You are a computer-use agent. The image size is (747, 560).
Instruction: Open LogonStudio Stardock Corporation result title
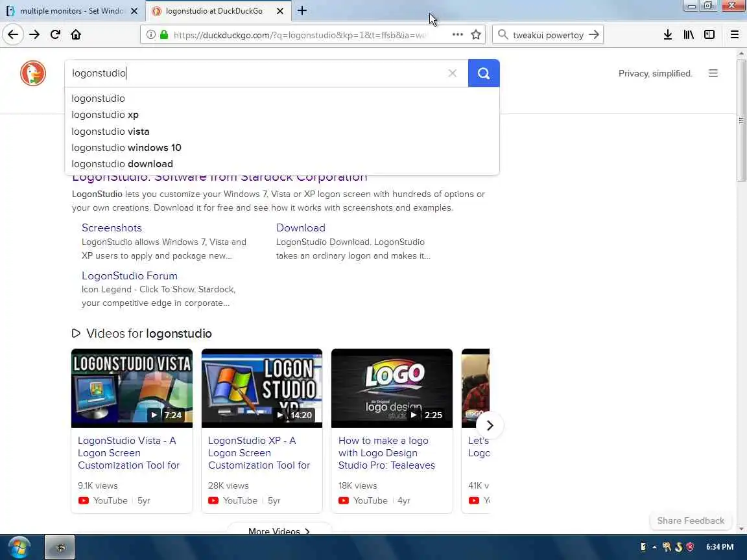[220, 178]
